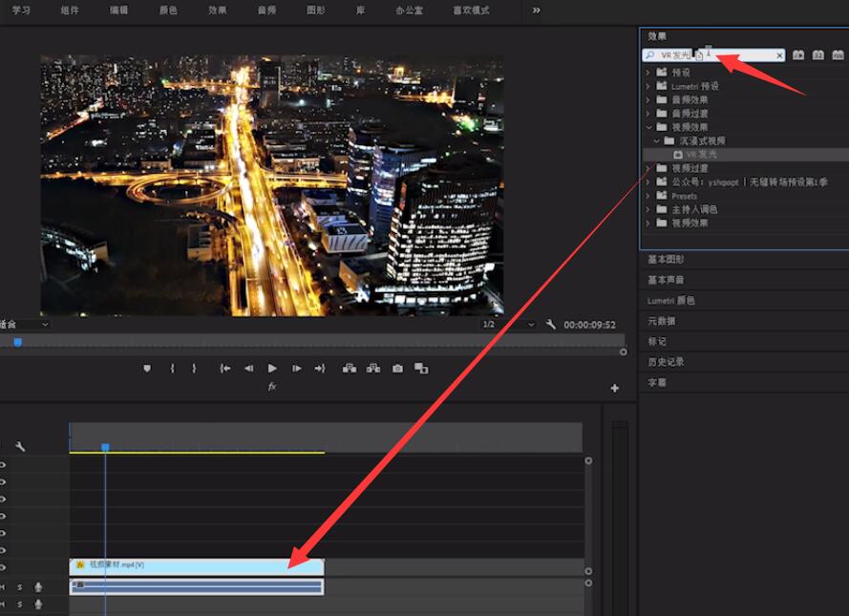The width and height of the screenshot is (849, 616).
Task: Click the Add Marker icon
Action: click(147, 368)
